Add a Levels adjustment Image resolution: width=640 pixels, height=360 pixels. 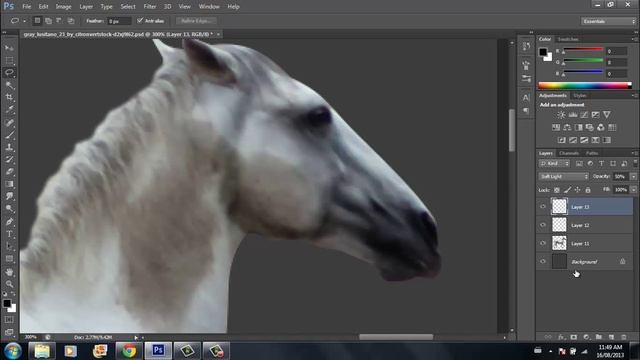point(573,115)
